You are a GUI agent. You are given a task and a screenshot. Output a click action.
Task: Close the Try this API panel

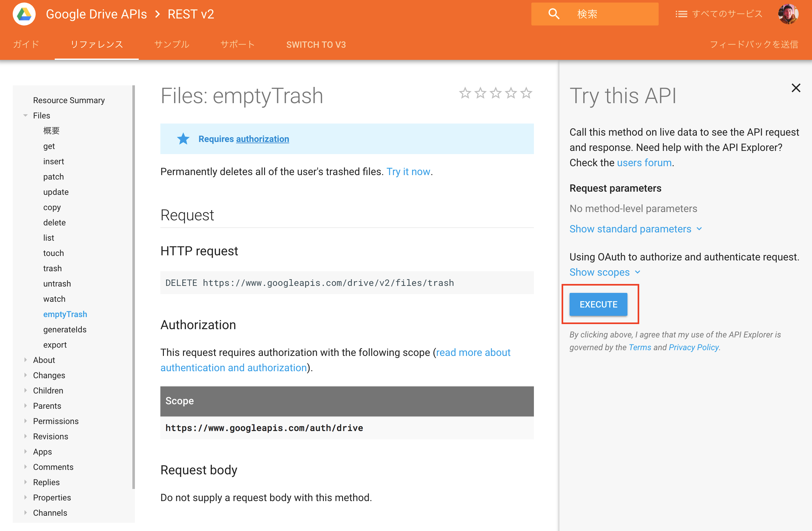[x=796, y=88]
